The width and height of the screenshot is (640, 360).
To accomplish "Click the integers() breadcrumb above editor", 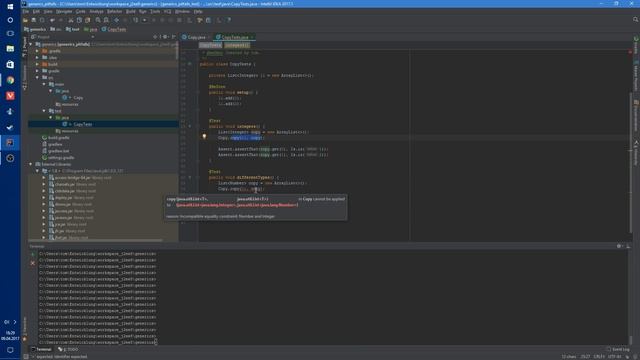I will click(x=237, y=45).
